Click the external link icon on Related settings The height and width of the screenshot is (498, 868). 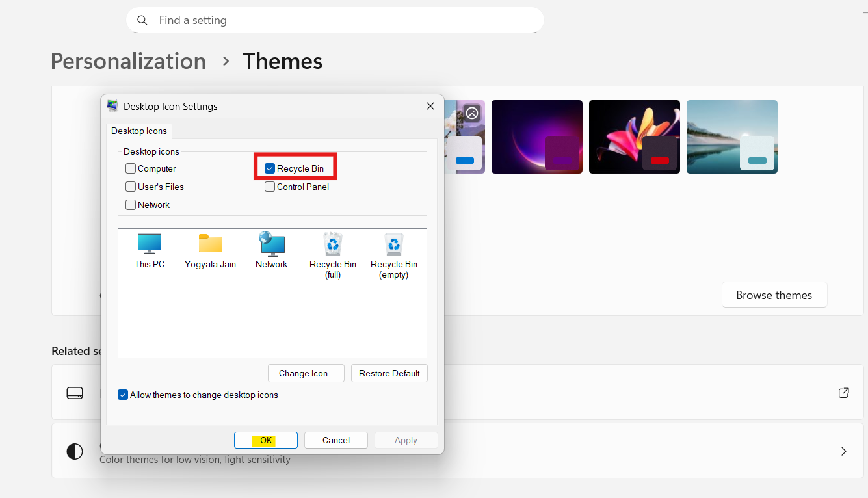coord(843,393)
